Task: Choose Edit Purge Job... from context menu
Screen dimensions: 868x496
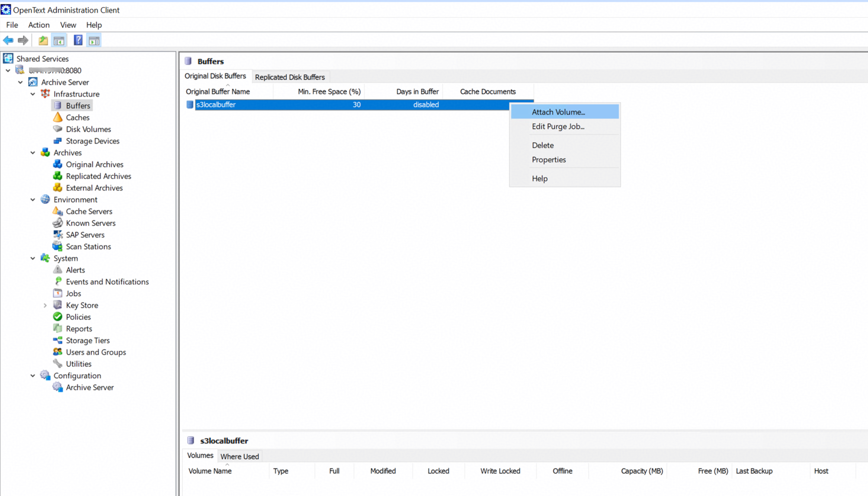Action: 565,126
